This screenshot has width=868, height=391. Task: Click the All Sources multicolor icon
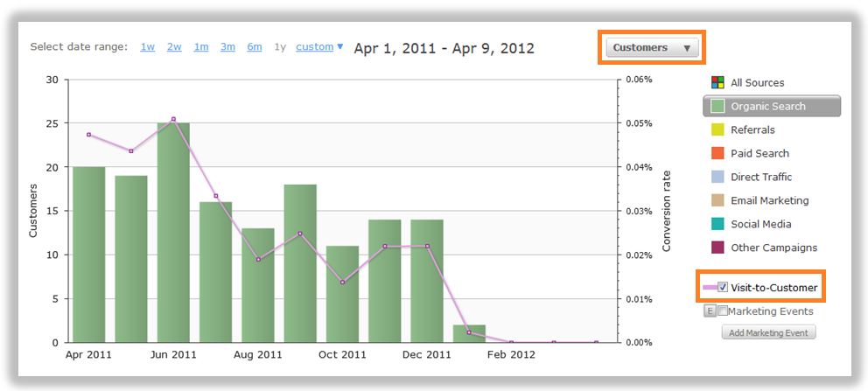click(717, 82)
